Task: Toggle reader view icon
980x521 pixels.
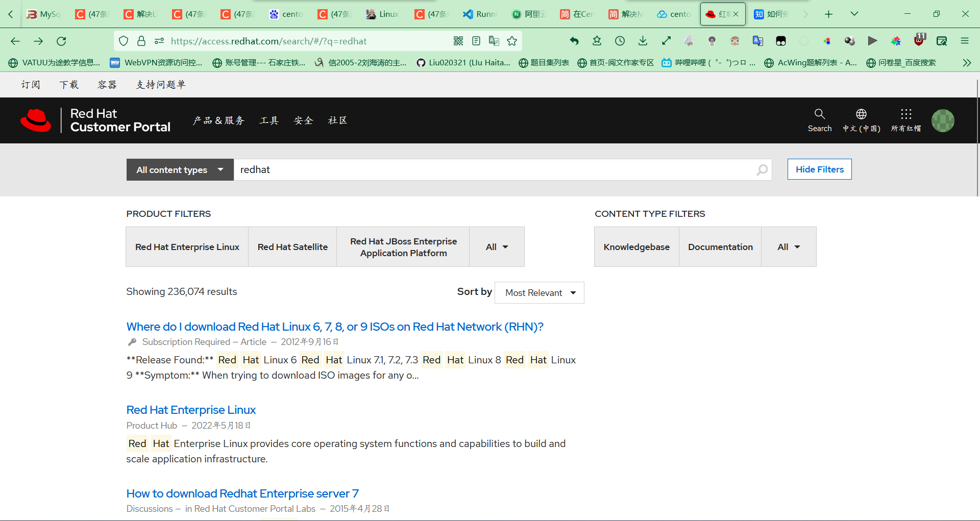Action: point(476,41)
